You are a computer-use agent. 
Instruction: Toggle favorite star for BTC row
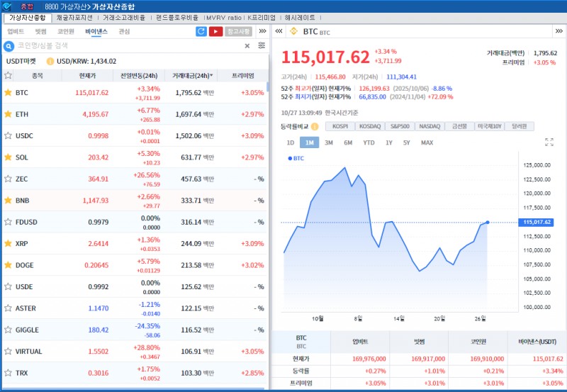pos(8,93)
